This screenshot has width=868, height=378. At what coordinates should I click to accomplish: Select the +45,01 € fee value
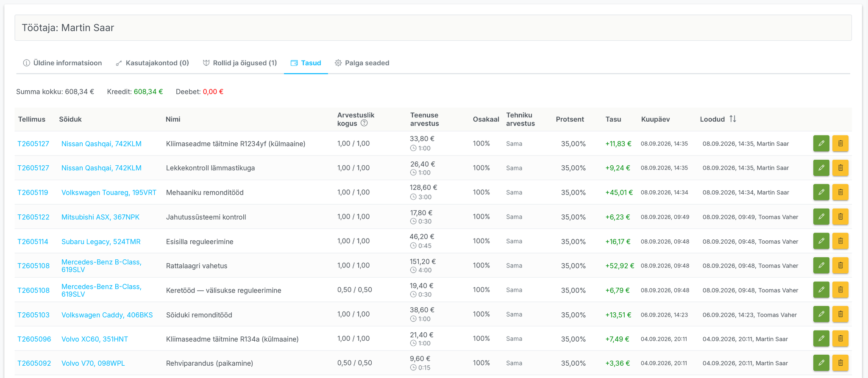click(x=619, y=192)
